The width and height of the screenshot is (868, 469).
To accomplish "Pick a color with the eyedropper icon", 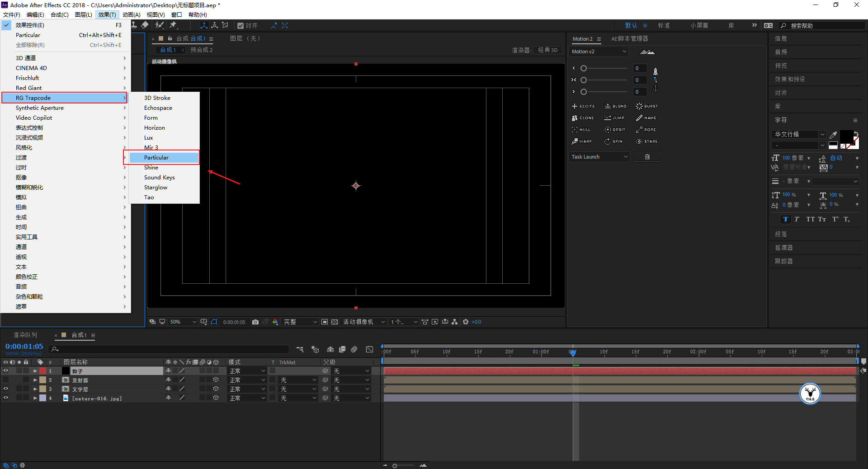I will 833,135.
